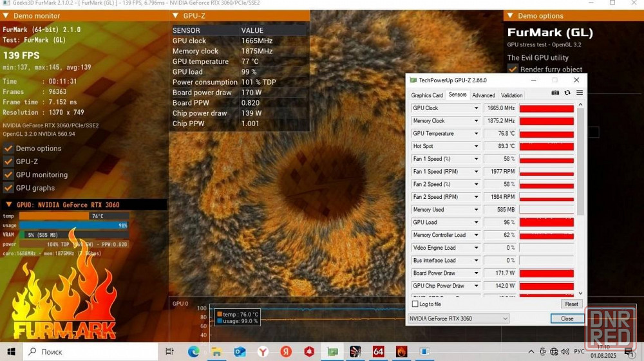
Task: Open the volume speaker tray icon
Action: click(x=565, y=351)
